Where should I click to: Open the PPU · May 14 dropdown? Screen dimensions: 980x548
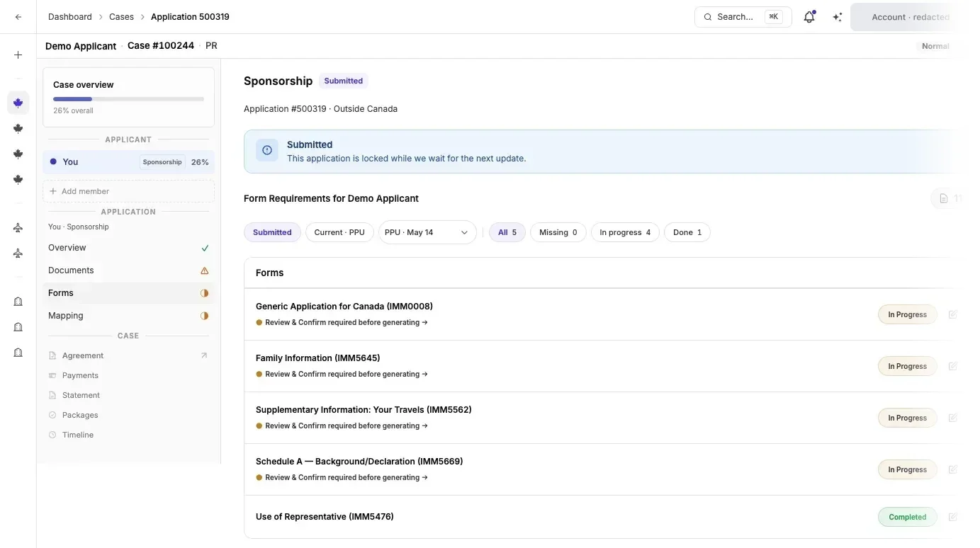(x=427, y=232)
